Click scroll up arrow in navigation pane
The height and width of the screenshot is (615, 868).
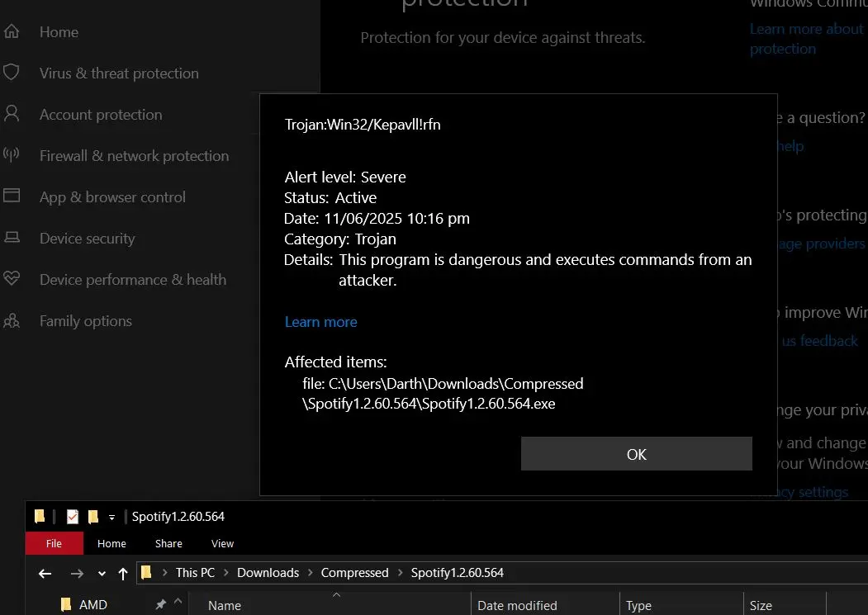coord(178,601)
